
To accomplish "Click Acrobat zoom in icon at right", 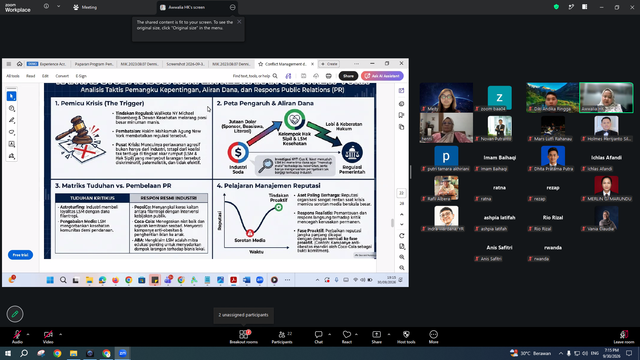I will click(402, 257).
